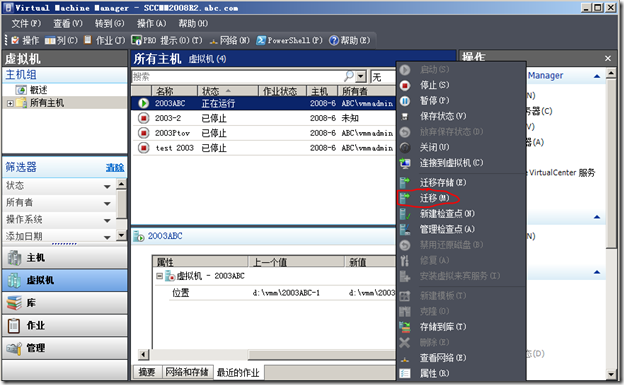Collapse the 虚拟机 - 2003ABC property node

click(159, 276)
